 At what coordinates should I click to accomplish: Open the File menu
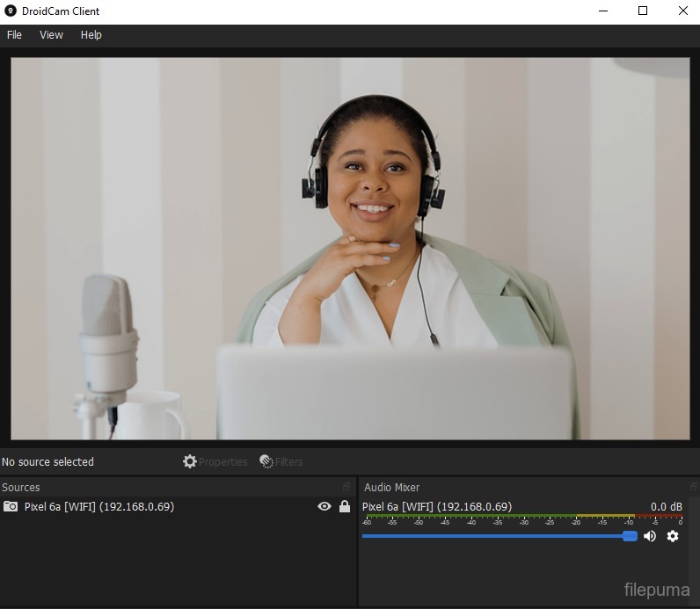point(14,35)
